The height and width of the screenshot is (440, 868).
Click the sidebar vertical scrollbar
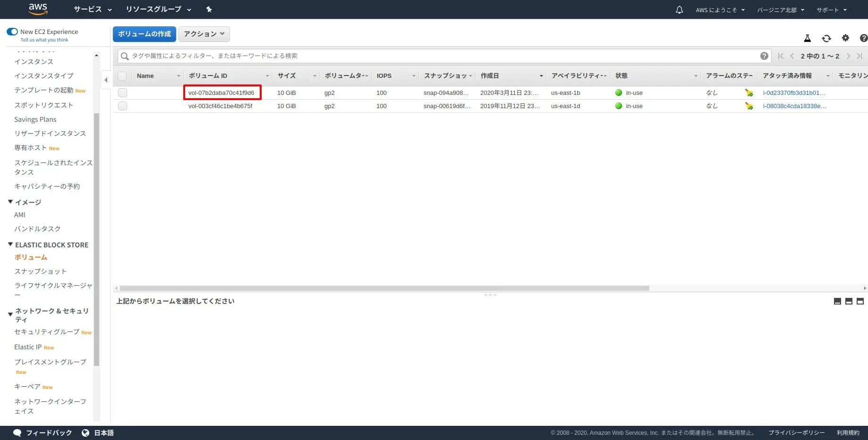click(x=96, y=239)
